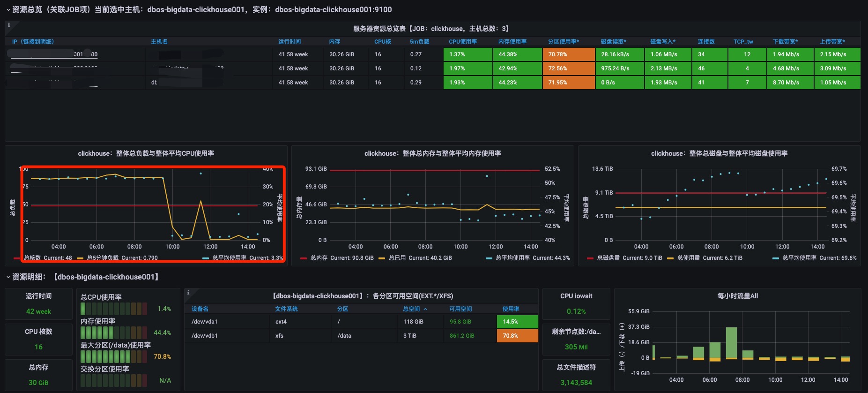
Task: Sort partition table by 文件系统 column
Action: 287,309
